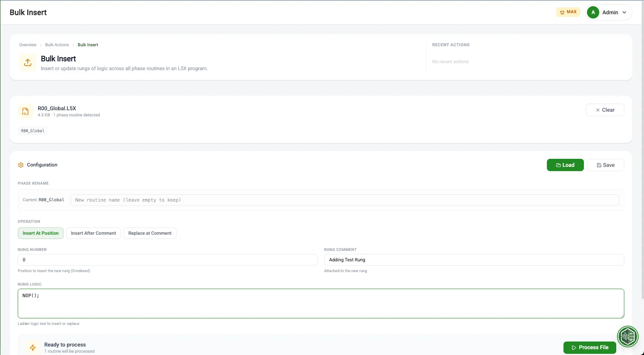Click the R00_Global.L5X file icon

pos(25,111)
